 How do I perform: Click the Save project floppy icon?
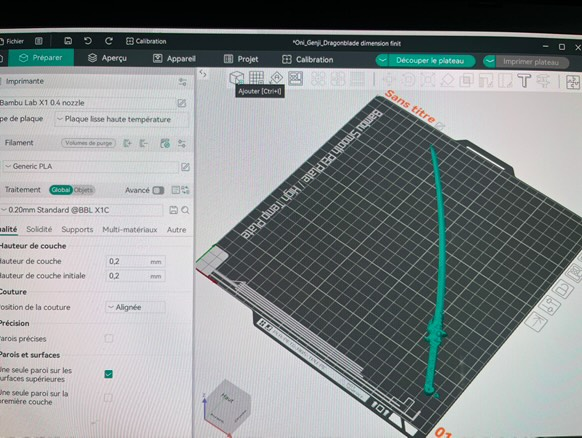68,41
